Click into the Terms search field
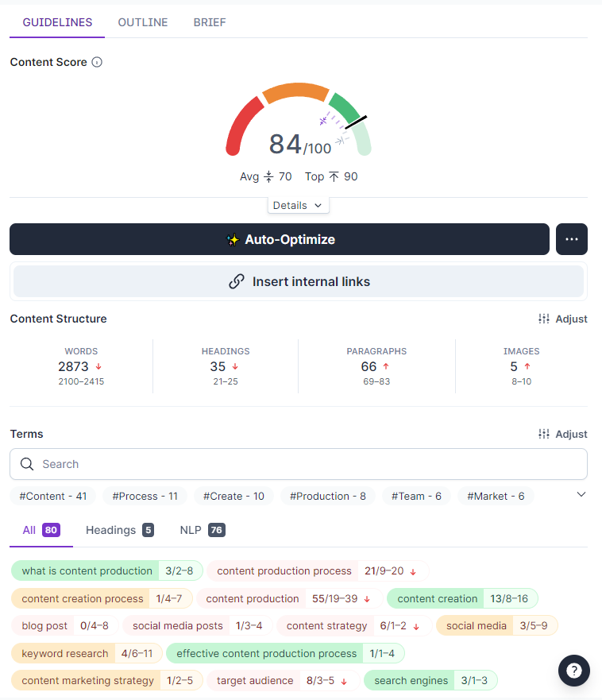Viewport: 602px width, 700px height. 310,464
